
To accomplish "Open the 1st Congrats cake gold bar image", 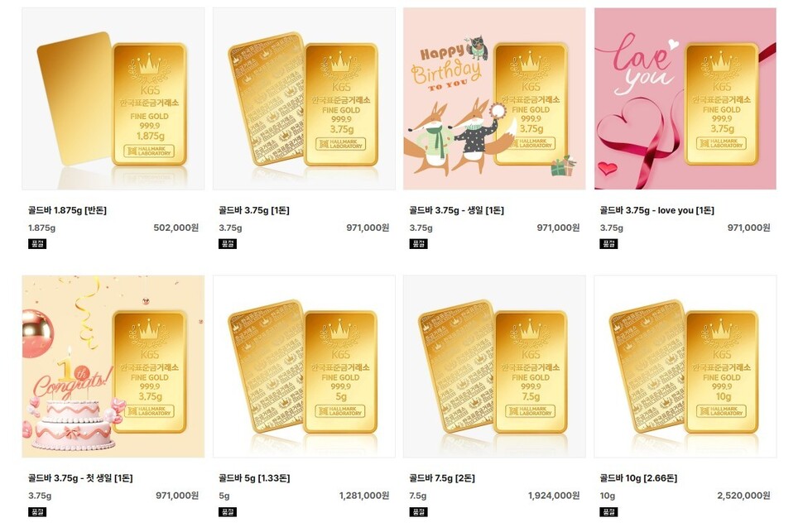I will 113,367.
